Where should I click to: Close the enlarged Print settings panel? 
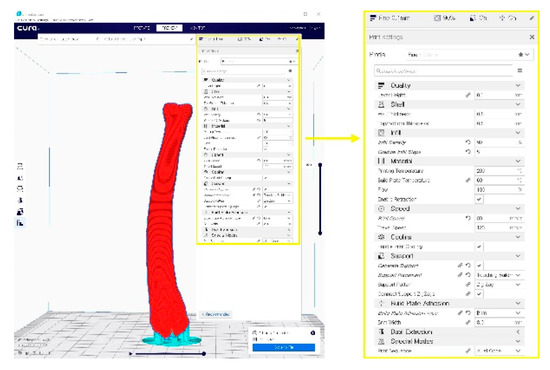pyautogui.click(x=532, y=37)
